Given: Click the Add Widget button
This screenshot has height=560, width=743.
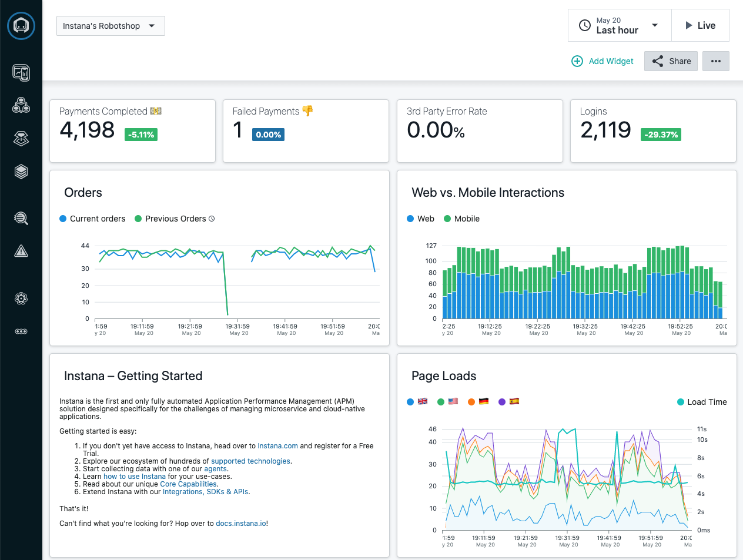Looking at the screenshot, I should click(602, 61).
